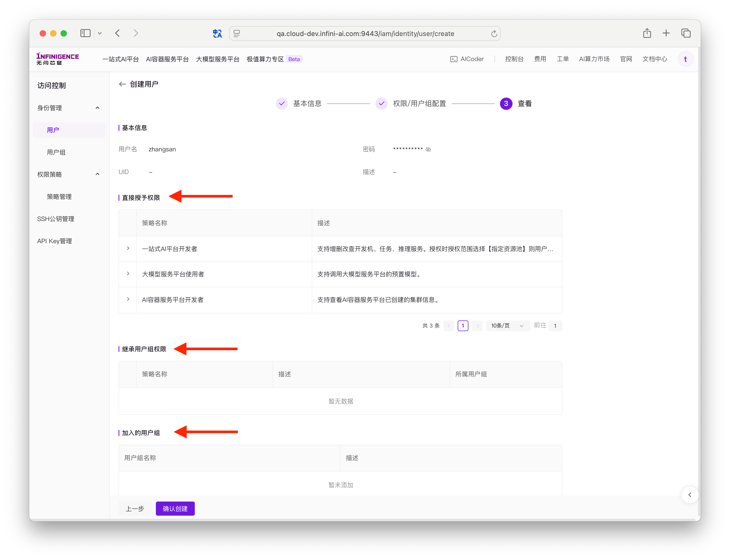Viewport: 730px width, 560px height.
Task: Expand the AI容器服务平台开发者 row
Action: [x=128, y=299]
